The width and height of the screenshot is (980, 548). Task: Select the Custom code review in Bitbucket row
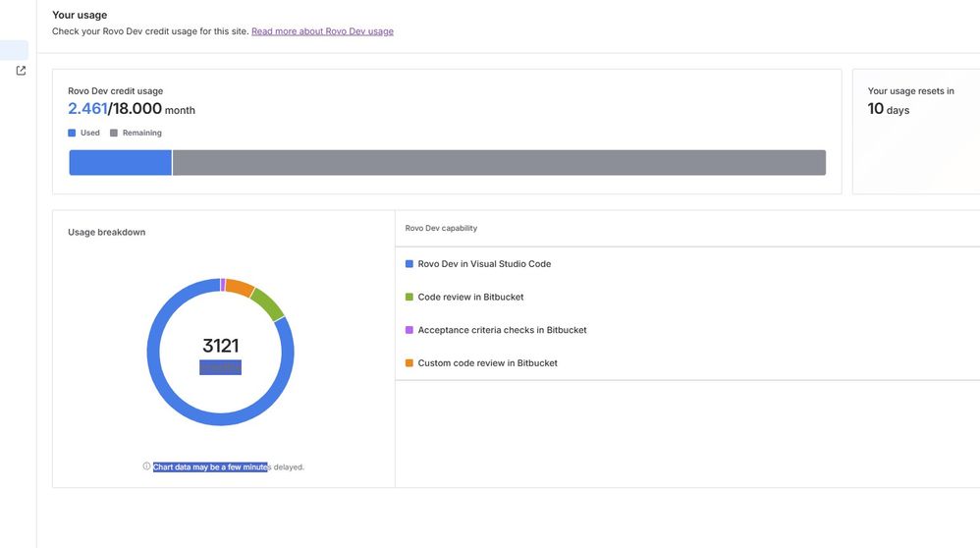(x=687, y=363)
